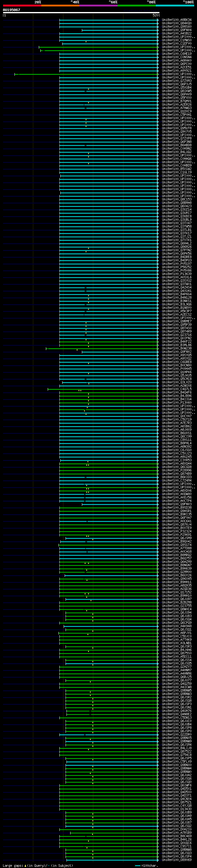The image size is (197, 868).
Task: Click the alignment bar for UniRef100_Q9FNV4
Action: click(120, 30)
